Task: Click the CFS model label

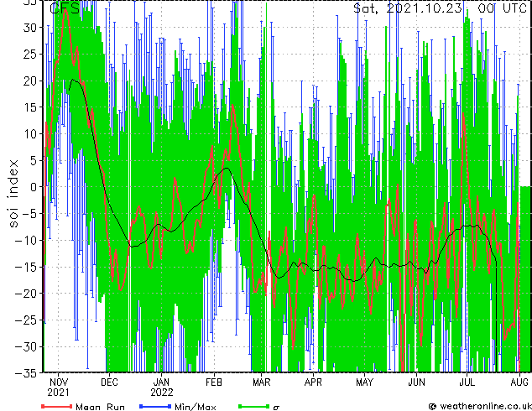Action: [65, 8]
